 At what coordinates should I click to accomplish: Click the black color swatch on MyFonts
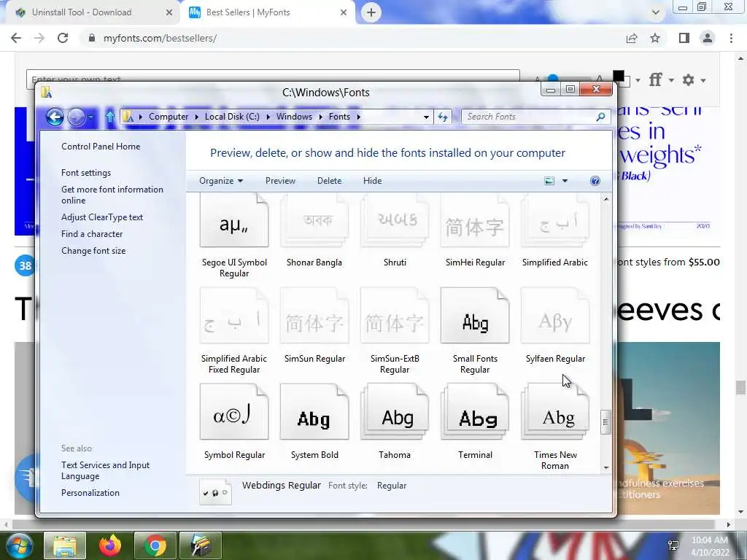click(x=619, y=76)
